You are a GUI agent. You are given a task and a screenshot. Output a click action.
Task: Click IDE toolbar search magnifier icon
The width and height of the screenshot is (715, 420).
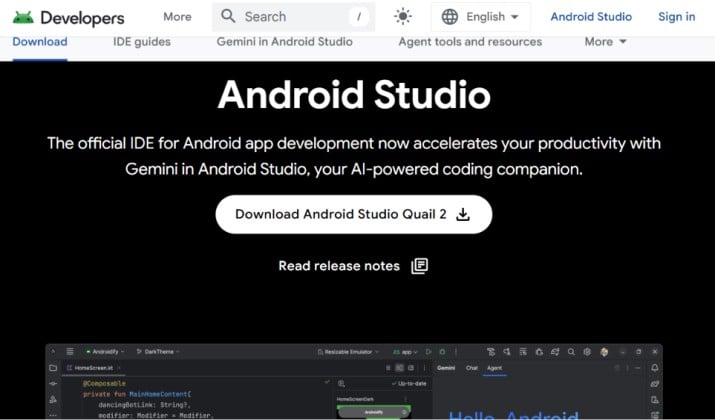(571, 352)
